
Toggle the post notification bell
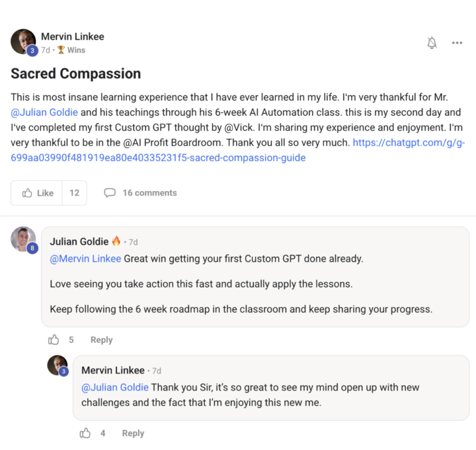pos(432,43)
